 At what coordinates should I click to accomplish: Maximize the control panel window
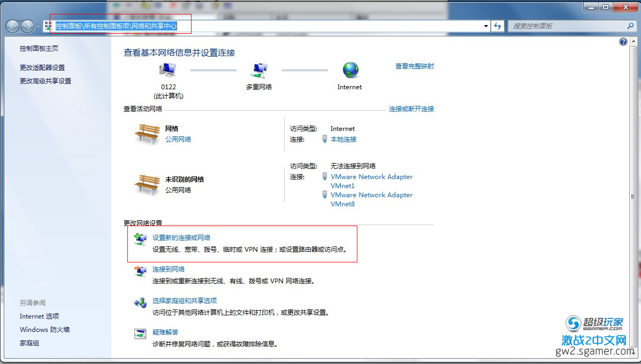(x=606, y=6)
